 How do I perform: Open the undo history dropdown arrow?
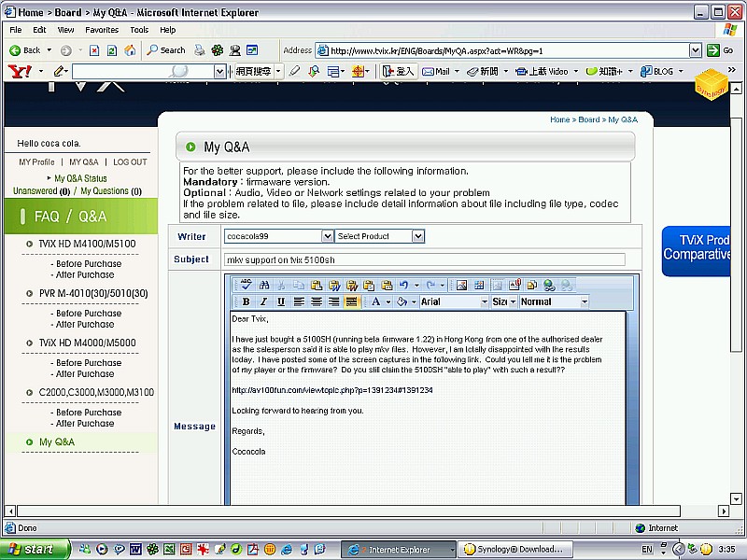416,286
